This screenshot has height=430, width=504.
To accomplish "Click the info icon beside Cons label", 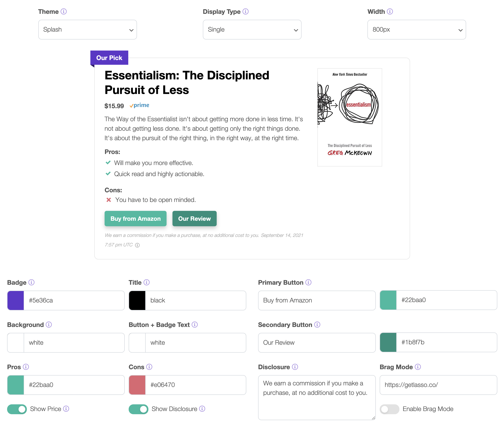I will coord(149,367).
